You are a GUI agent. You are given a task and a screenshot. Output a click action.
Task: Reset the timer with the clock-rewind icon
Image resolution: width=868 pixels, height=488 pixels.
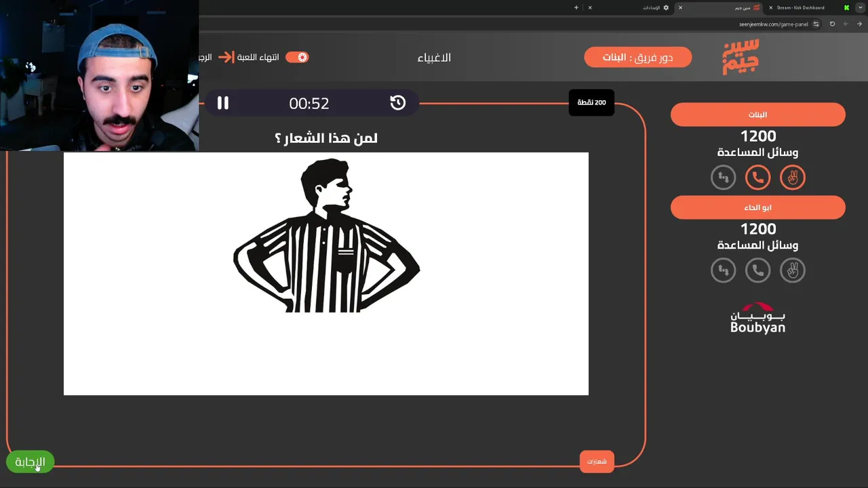[398, 103]
